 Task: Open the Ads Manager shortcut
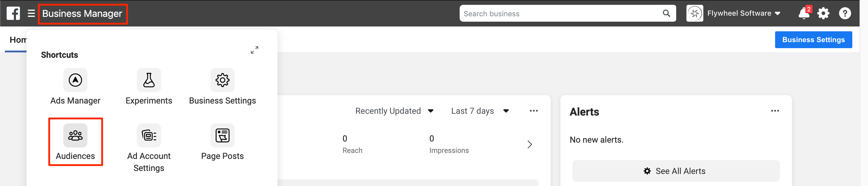pyautogui.click(x=75, y=80)
